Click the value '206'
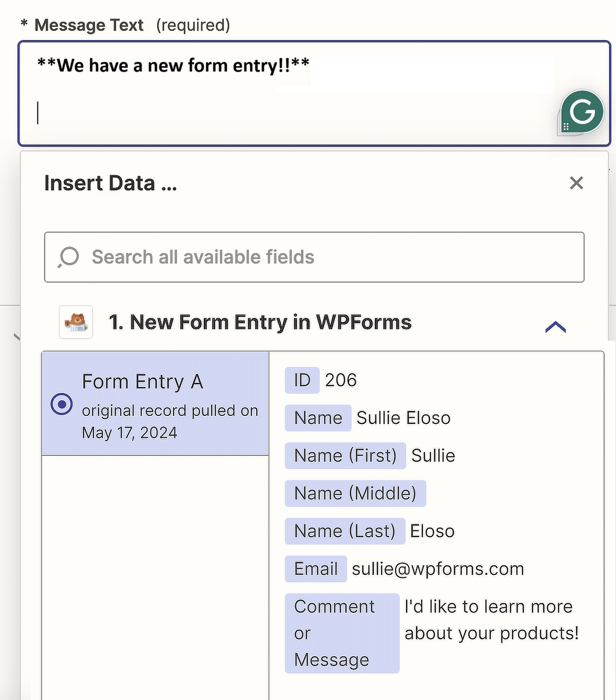The height and width of the screenshot is (700, 616). [x=341, y=380]
